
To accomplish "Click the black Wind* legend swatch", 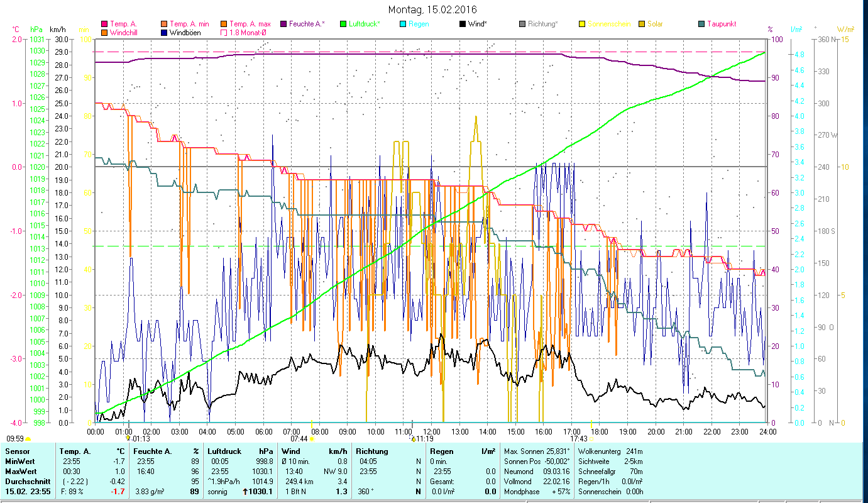I will [463, 24].
